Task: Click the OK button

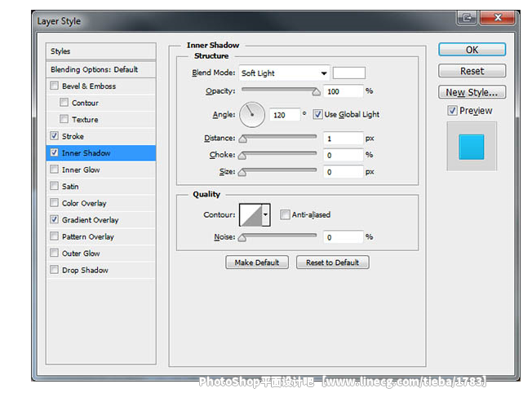Action: pos(472,50)
